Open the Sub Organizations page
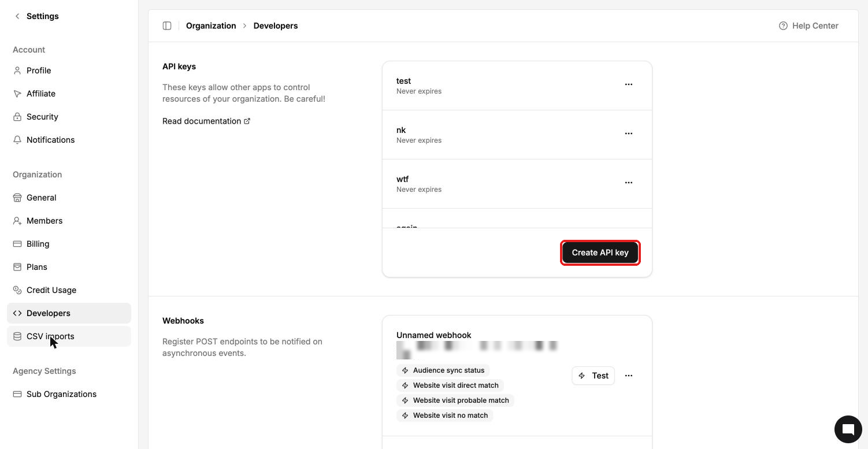The height and width of the screenshot is (449, 868). [x=69, y=394]
